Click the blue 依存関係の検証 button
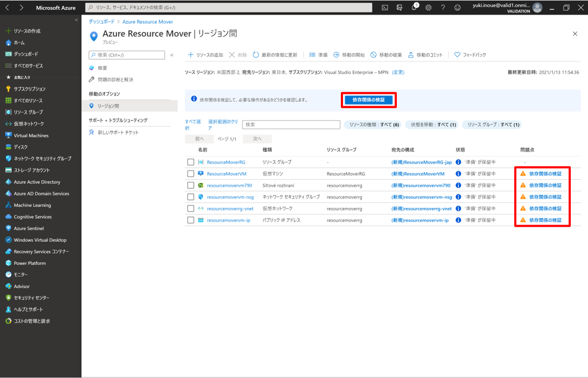This screenshot has width=588, height=378. point(369,100)
